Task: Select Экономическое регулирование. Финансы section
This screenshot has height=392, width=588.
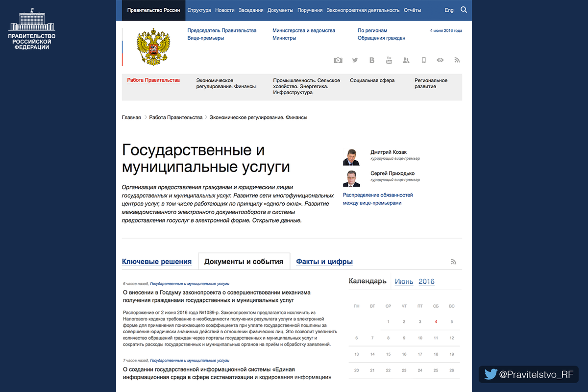Action: click(226, 83)
